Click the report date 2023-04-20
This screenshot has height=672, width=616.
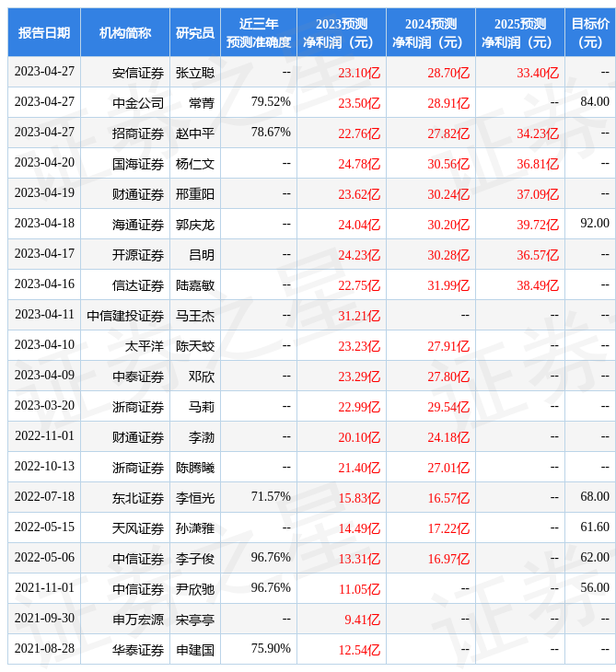[44, 162]
